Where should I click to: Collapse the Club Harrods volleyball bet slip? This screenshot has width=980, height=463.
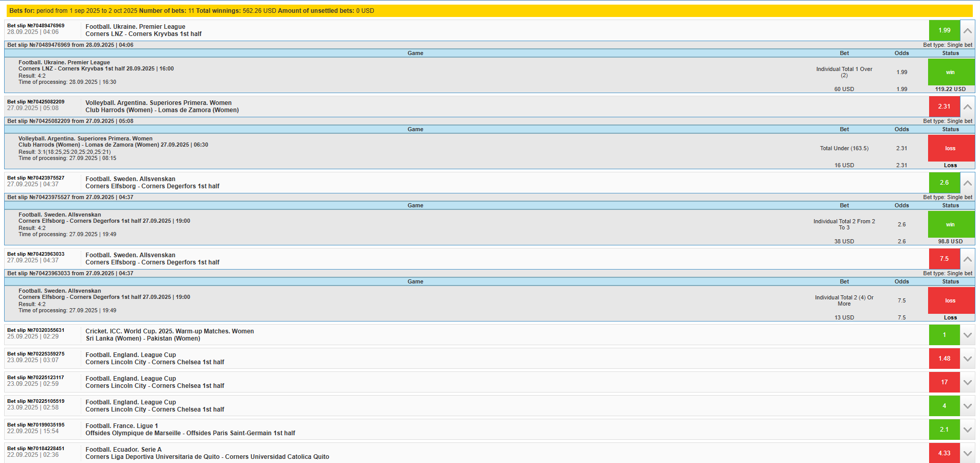pyautogui.click(x=967, y=106)
